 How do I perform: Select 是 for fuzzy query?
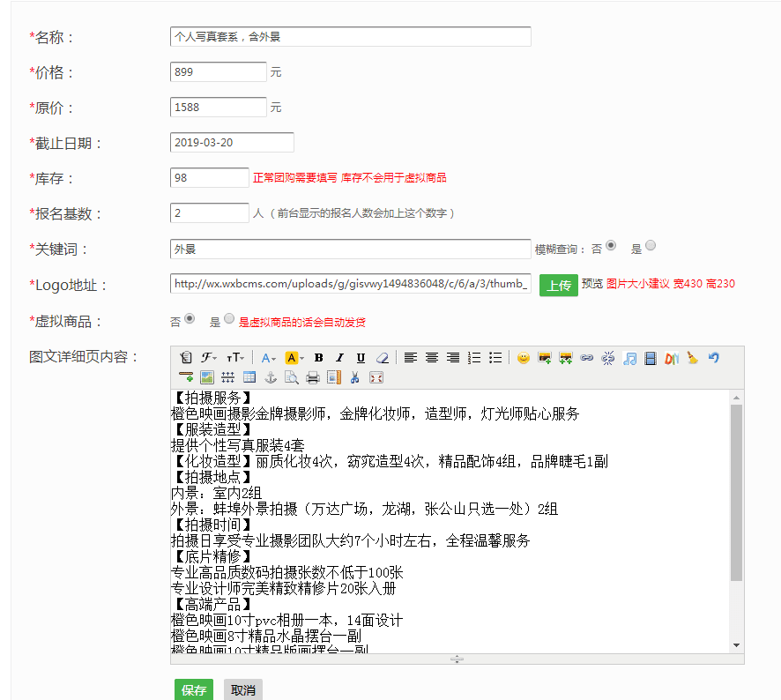[x=651, y=246]
